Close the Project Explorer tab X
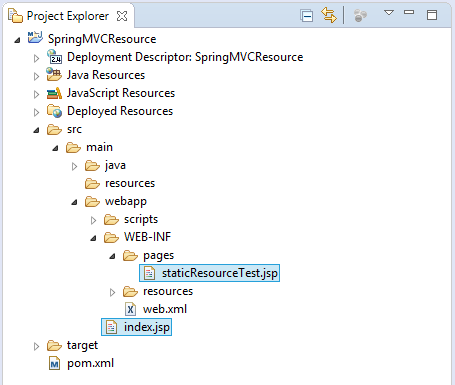 [122, 16]
